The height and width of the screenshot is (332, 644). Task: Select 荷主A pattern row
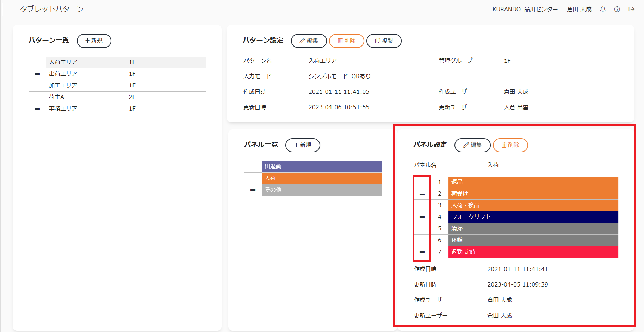[x=126, y=97]
